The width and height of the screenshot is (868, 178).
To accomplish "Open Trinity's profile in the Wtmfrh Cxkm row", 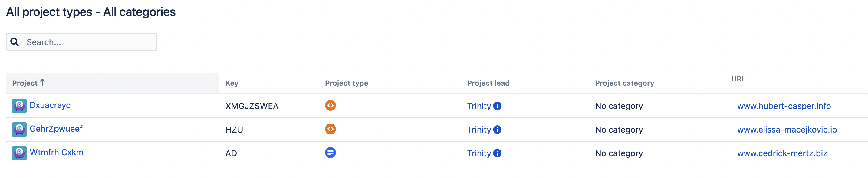I will point(479,153).
